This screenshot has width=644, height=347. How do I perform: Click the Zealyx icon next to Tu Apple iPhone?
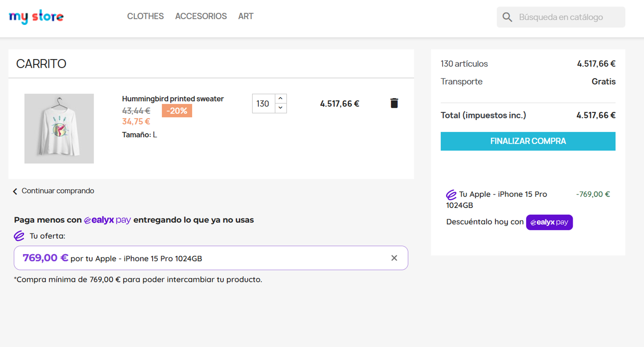(451, 195)
